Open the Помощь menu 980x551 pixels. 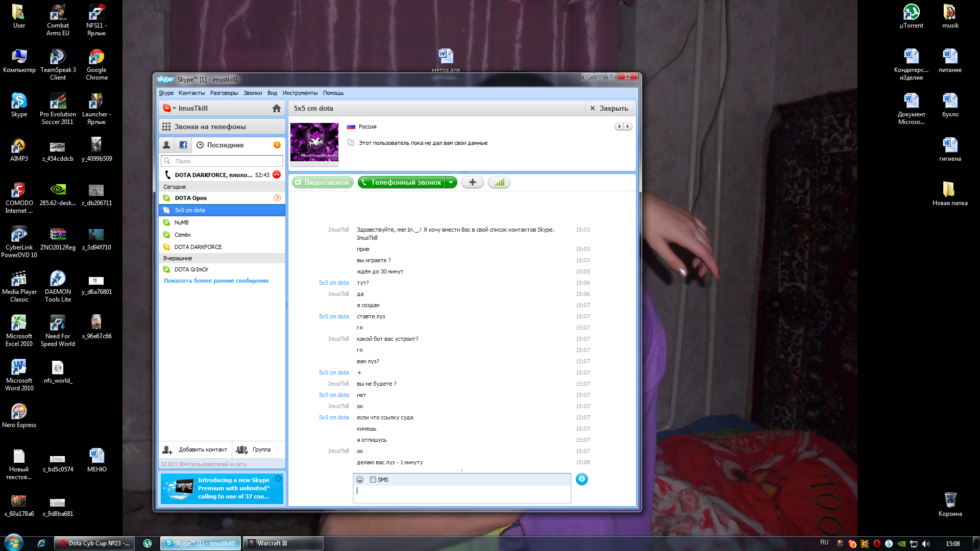pyautogui.click(x=333, y=93)
